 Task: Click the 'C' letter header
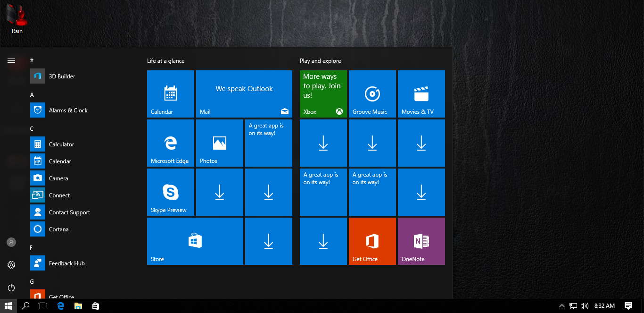32,129
